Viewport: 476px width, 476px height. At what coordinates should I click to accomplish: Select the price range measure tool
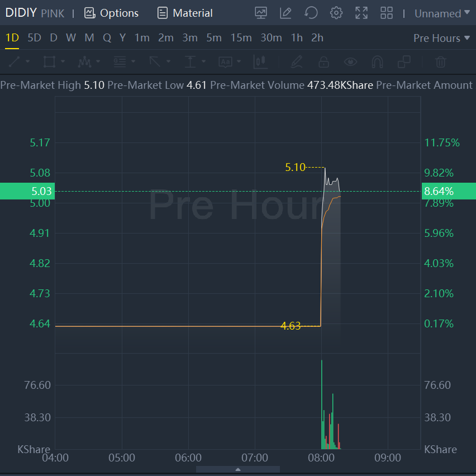(x=190, y=61)
